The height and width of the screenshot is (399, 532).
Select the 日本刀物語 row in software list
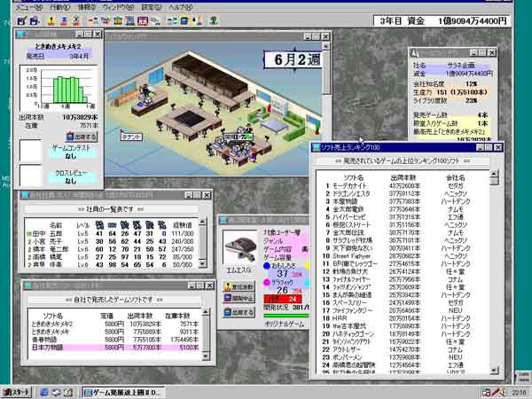click(52, 347)
